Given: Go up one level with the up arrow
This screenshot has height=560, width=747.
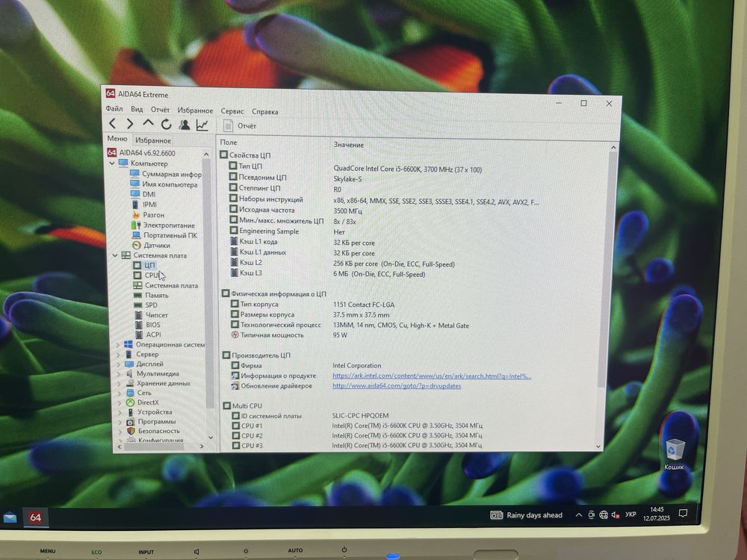Looking at the screenshot, I should pyautogui.click(x=148, y=123).
